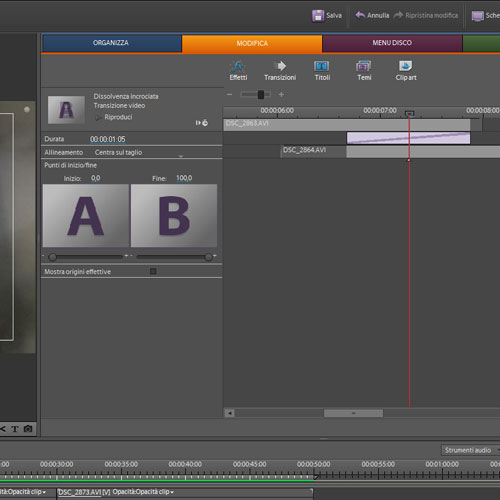
Task: Enable Mostra origini effettive checkbox
Action: coord(153,271)
